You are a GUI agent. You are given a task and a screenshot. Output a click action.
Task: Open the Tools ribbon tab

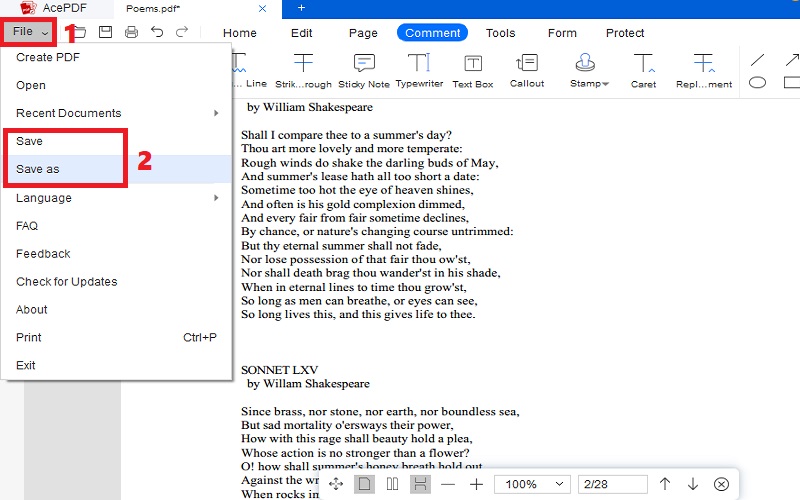[501, 33]
